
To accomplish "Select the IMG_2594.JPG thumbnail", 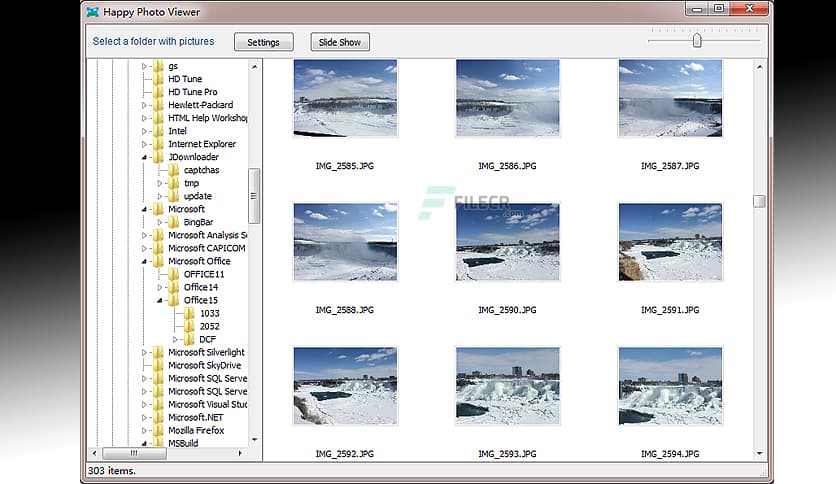I will (670, 387).
